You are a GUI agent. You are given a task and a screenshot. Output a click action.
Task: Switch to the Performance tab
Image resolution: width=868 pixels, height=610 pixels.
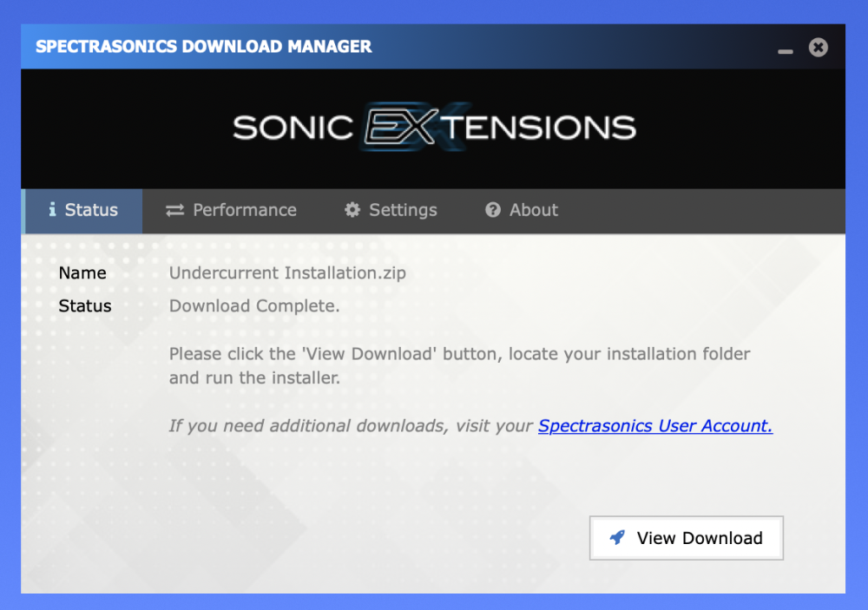click(231, 210)
